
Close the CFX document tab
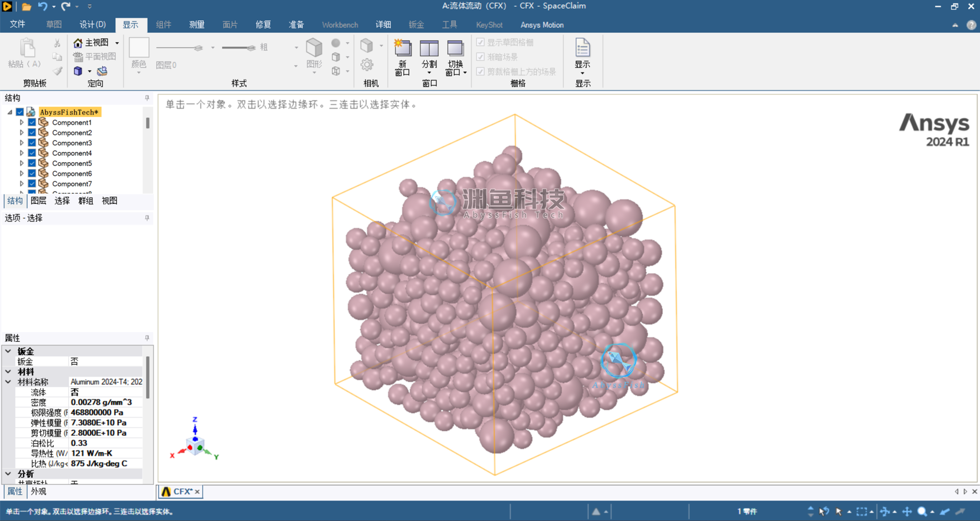197,492
